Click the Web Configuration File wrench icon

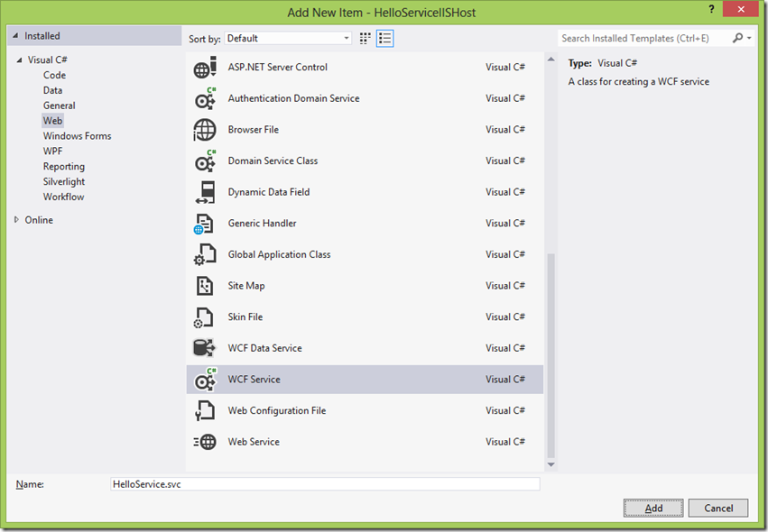tap(205, 410)
